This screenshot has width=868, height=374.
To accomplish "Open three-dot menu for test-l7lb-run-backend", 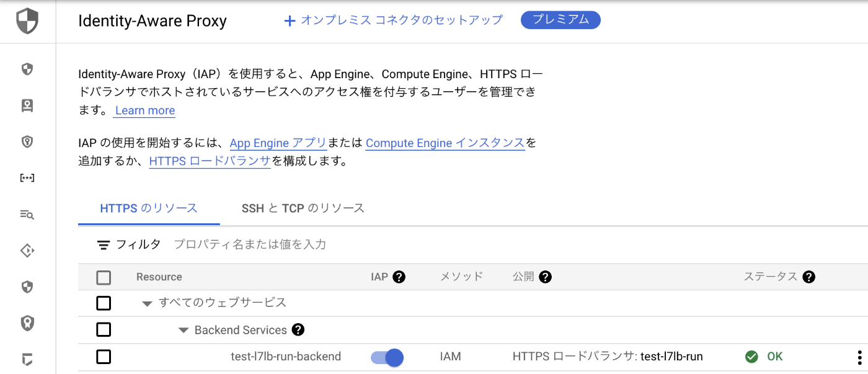I will [x=859, y=357].
